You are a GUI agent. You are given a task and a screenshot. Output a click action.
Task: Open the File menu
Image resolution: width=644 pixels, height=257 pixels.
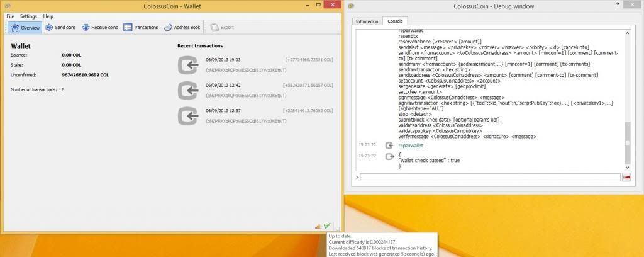[x=10, y=16]
